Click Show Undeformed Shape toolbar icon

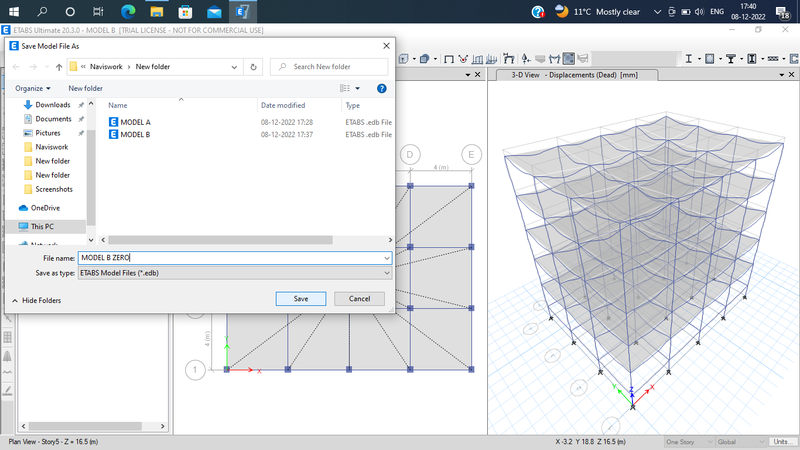point(448,59)
